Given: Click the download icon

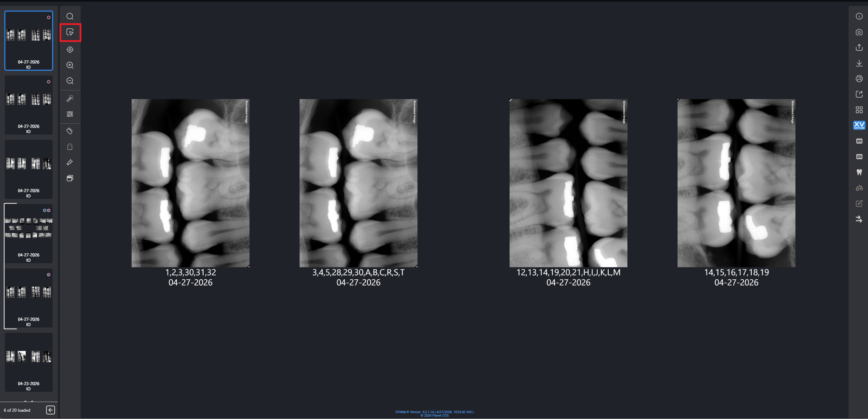Looking at the screenshot, I should (859, 63).
